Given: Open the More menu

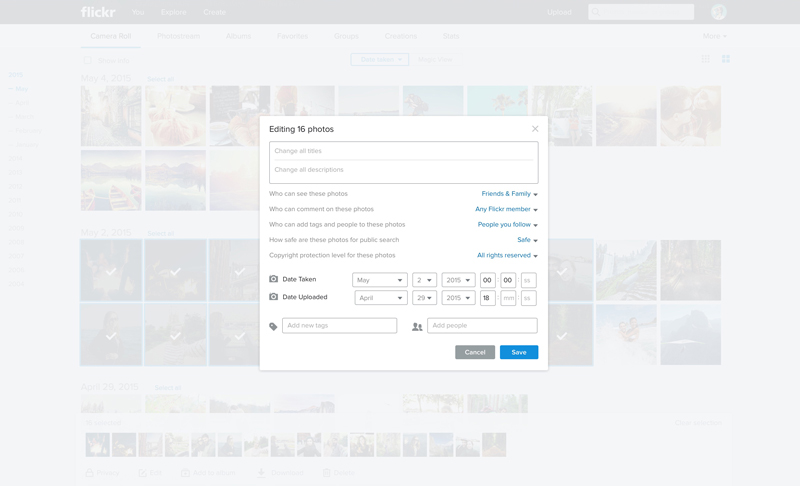Looking at the screenshot, I should 714,36.
